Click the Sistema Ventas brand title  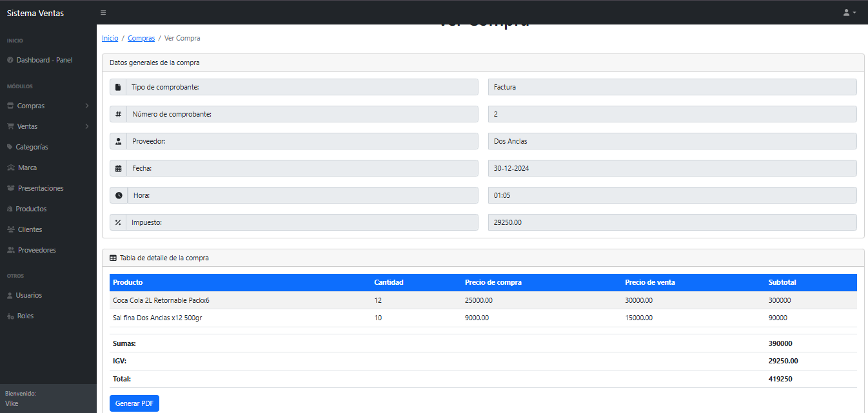35,13
